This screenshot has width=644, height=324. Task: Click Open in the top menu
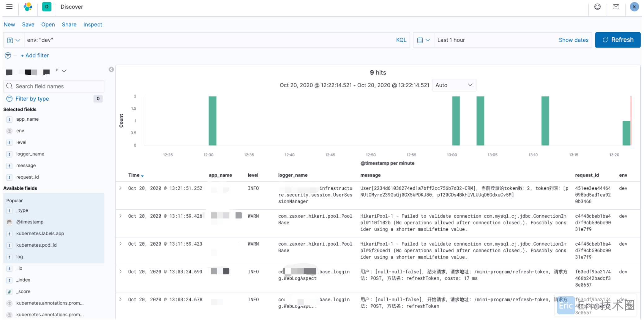48,25
